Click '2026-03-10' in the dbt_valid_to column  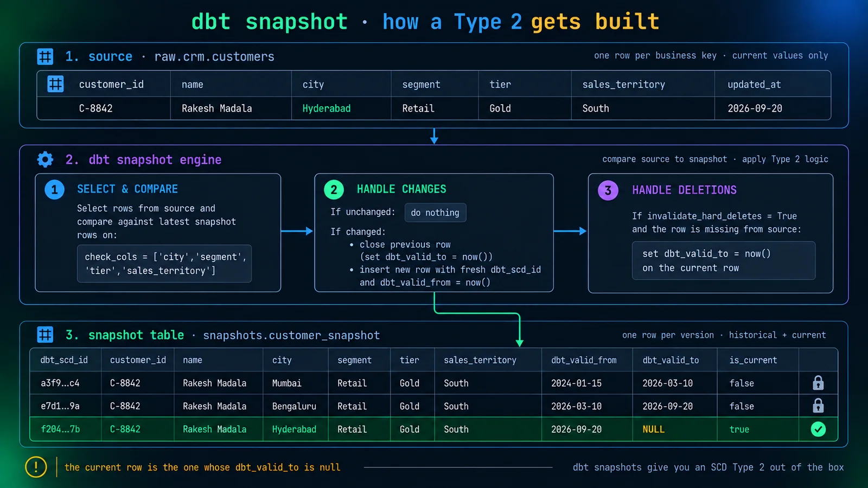pos(667,383)
